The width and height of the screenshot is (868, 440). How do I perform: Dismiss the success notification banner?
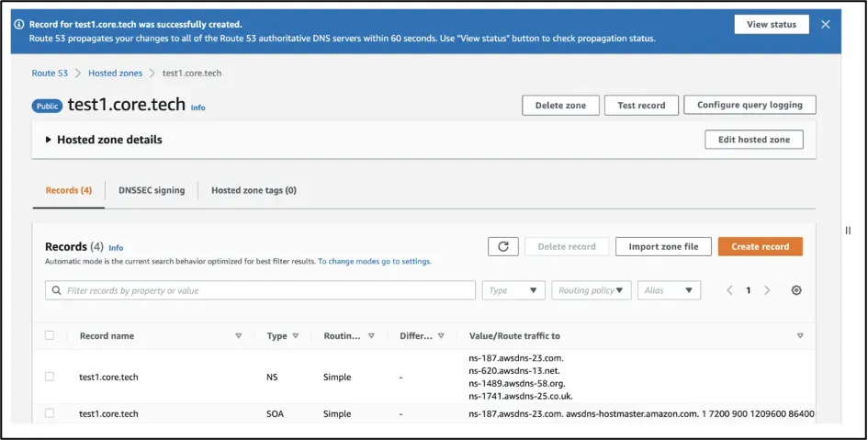[x=826, y=25]
